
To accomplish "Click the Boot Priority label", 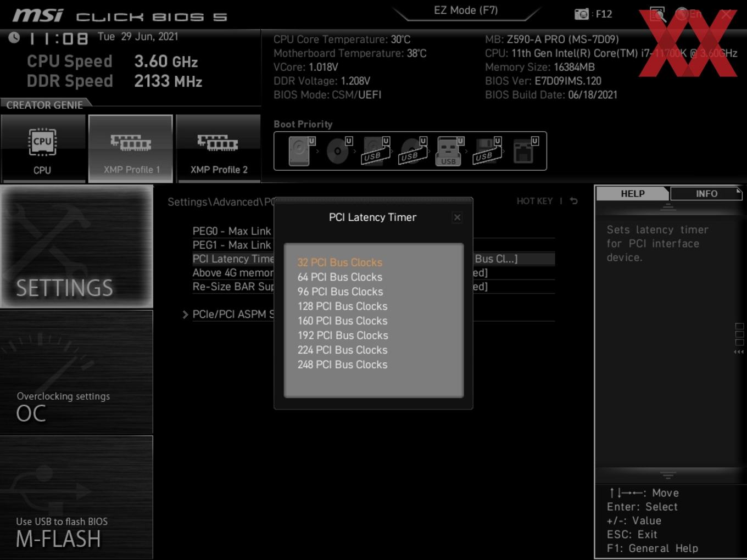I will point(303,124).
